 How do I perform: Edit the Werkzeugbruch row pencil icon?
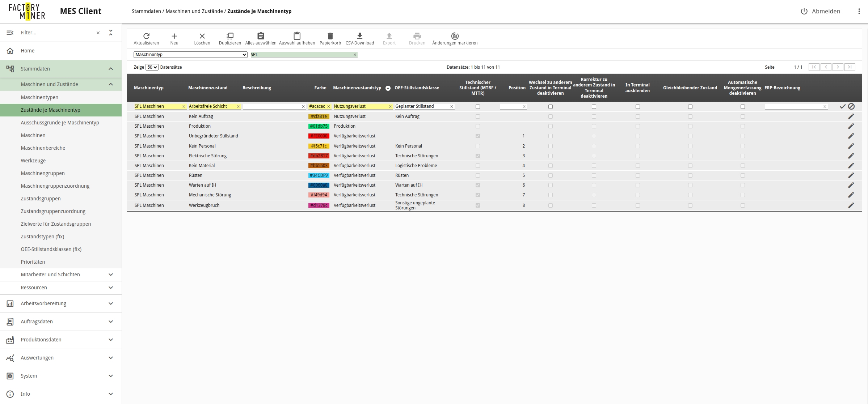click(851, 205)
